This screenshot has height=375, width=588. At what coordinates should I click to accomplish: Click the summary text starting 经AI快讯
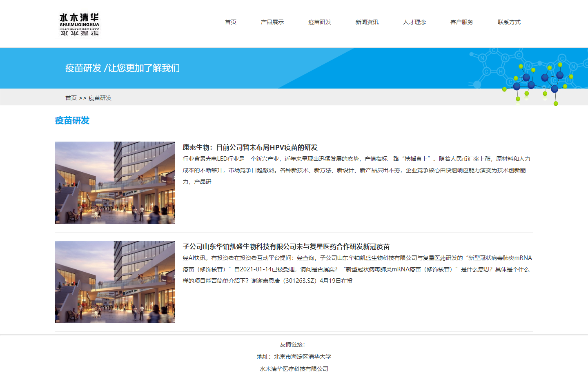pos(357,269)
